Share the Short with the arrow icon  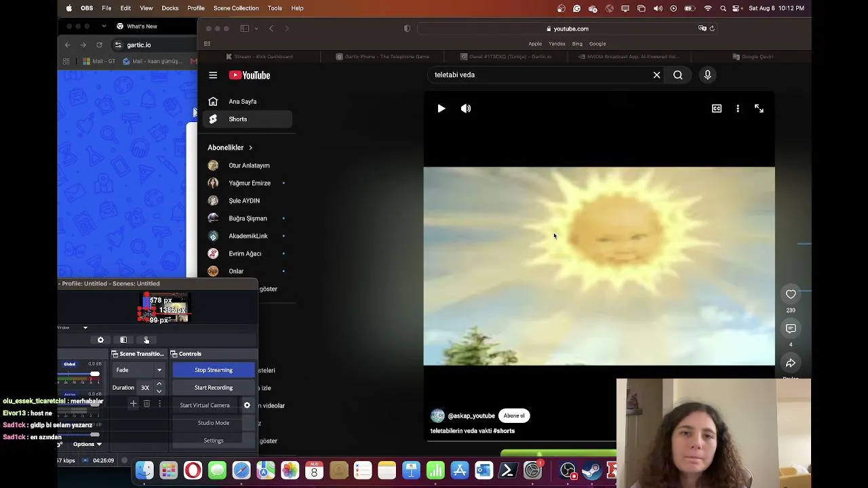791,363
